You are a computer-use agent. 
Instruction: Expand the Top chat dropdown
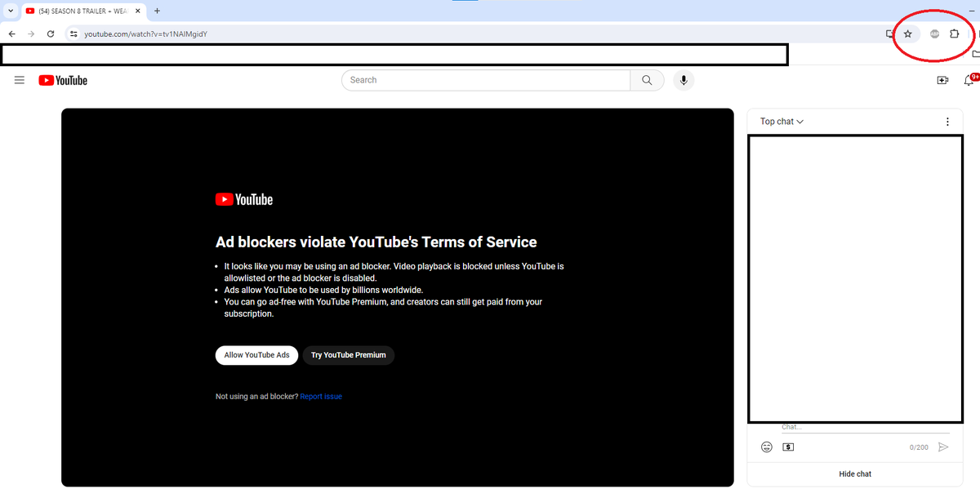(782, 122)
